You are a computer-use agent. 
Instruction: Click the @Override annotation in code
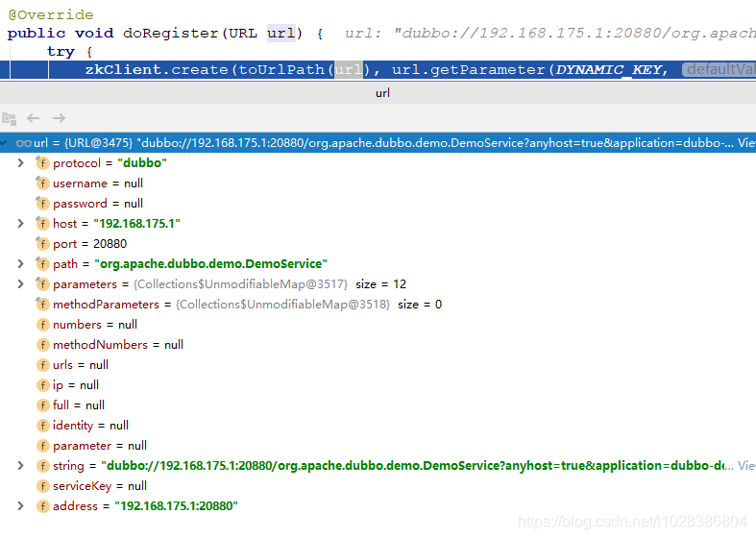[51, 15]
